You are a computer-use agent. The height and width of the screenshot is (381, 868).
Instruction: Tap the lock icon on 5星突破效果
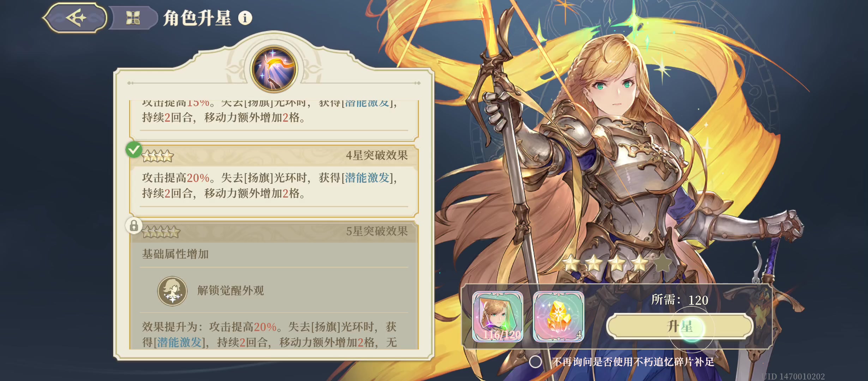(x=134, y=225)
